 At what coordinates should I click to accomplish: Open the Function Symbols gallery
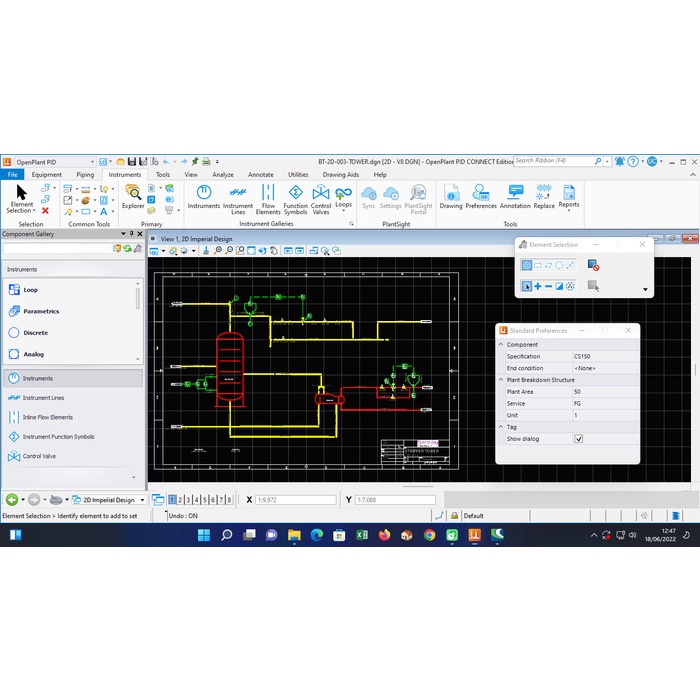(295, 199)
